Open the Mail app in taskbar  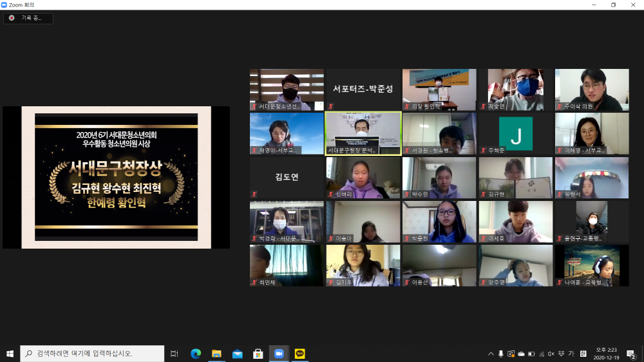pos(237,354)
